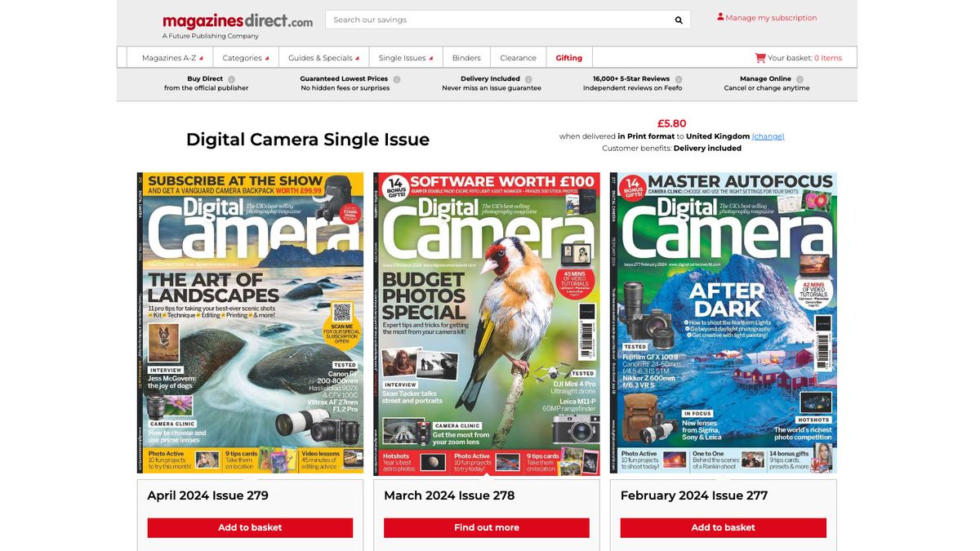Screen dimensions: 980x551
Task: Click Find out more for March 2024 Issue 278
Action: point(487,527)
